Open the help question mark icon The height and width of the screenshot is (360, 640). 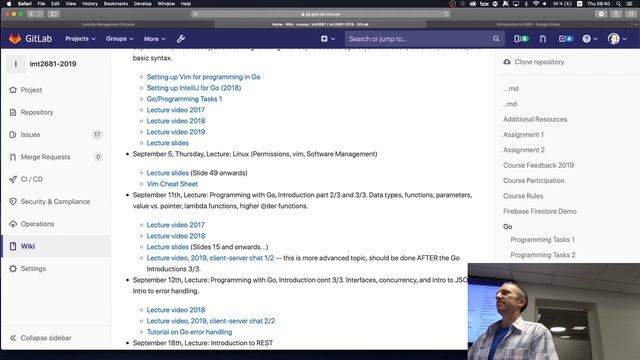tap(587, 39)
